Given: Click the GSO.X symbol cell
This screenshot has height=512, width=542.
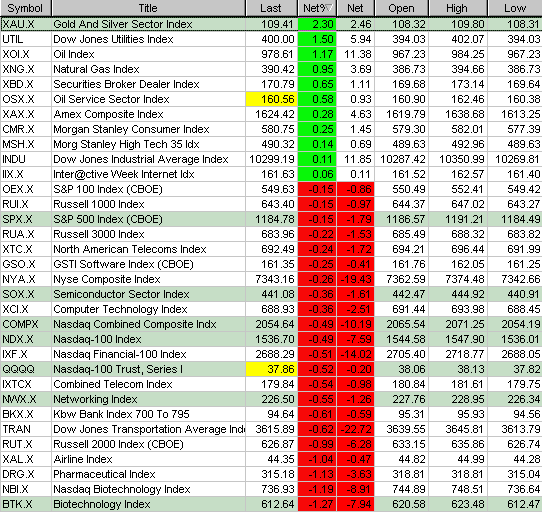Looking at the screenshot, I should (26, 264).
